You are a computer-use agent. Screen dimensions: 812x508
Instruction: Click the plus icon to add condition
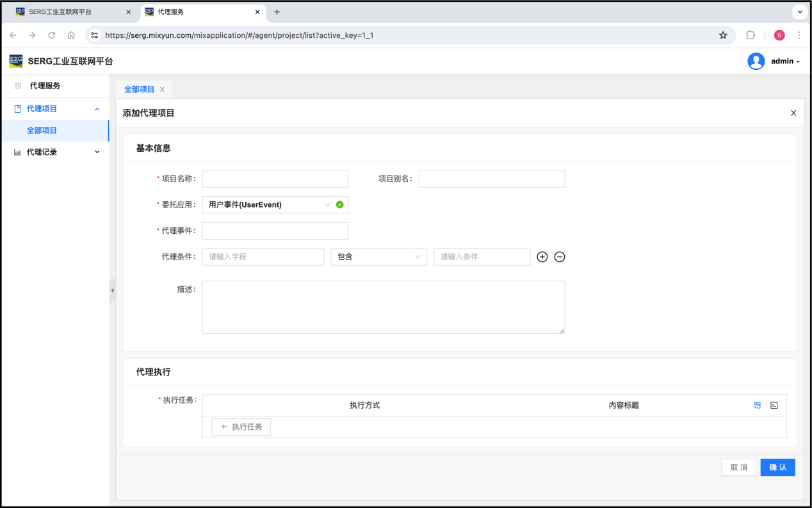pyautogui.click(x=542, y=257)
